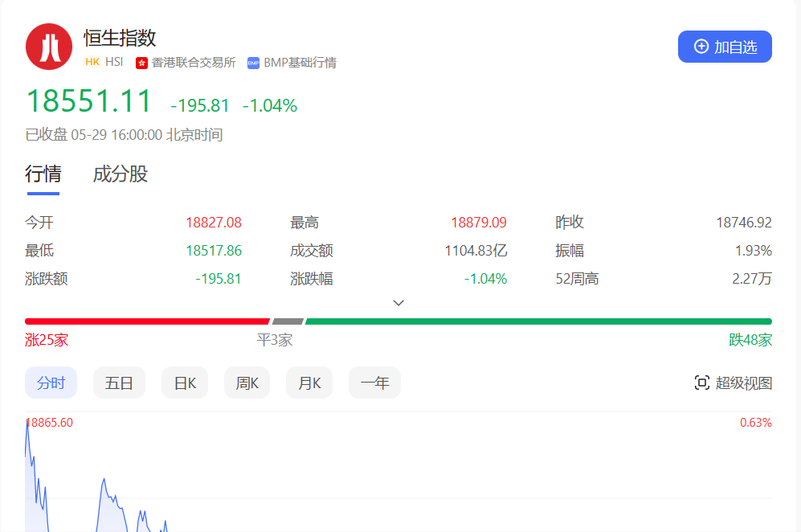Expand more quote details with chevron

pos(398,302)
